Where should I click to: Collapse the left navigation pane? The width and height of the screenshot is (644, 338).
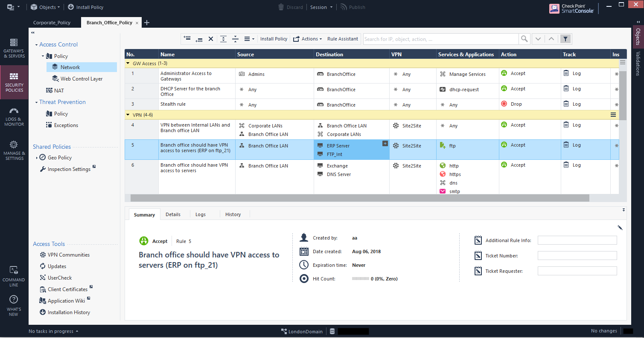pyautogui.click(x=32, y=32)
